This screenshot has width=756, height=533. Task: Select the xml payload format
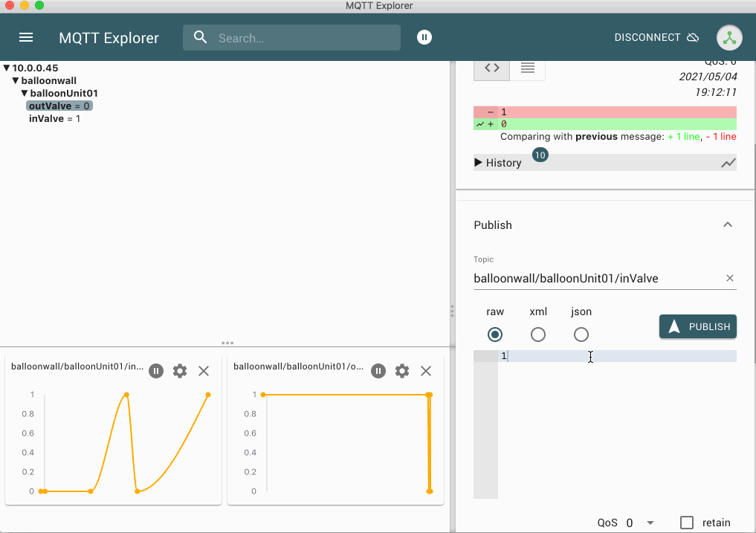(x=538, y=335)
